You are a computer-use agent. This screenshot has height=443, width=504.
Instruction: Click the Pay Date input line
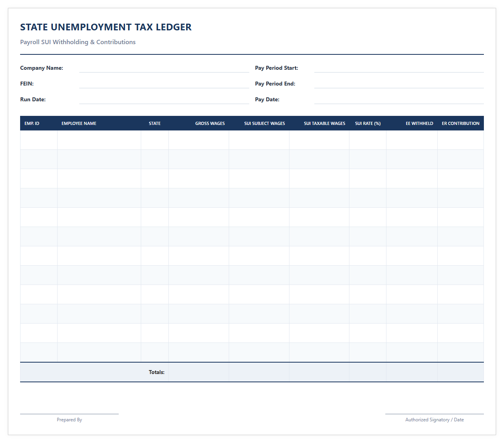[399, 99]
